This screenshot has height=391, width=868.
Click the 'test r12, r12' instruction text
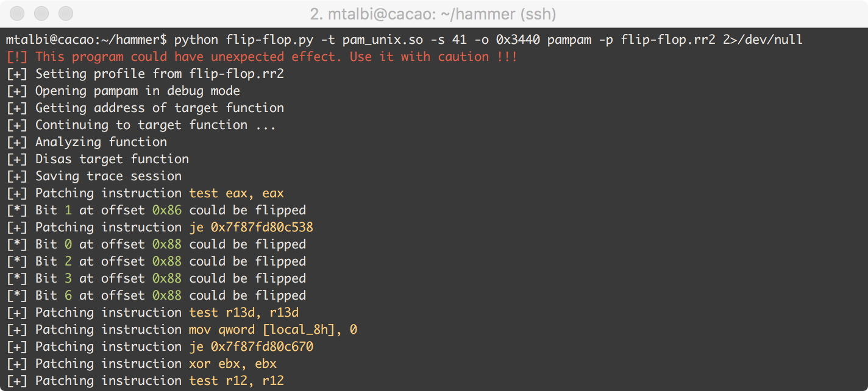pos(237,381)
